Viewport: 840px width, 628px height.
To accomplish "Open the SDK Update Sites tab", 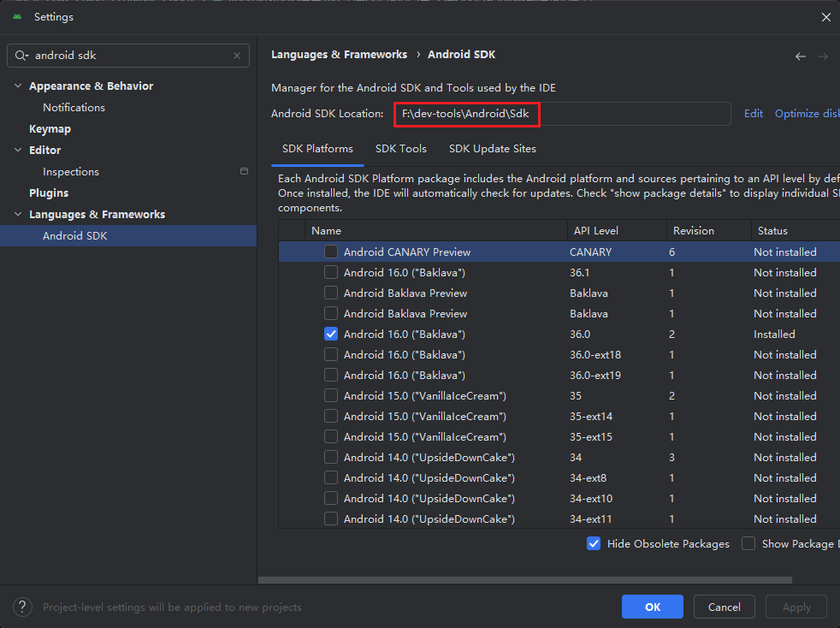I will 492,149.
